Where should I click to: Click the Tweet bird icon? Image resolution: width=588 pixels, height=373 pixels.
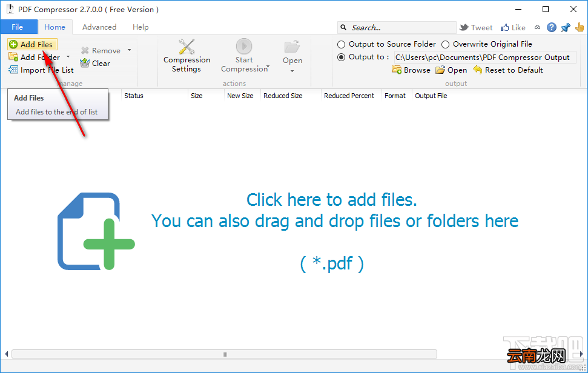[464, 27]
